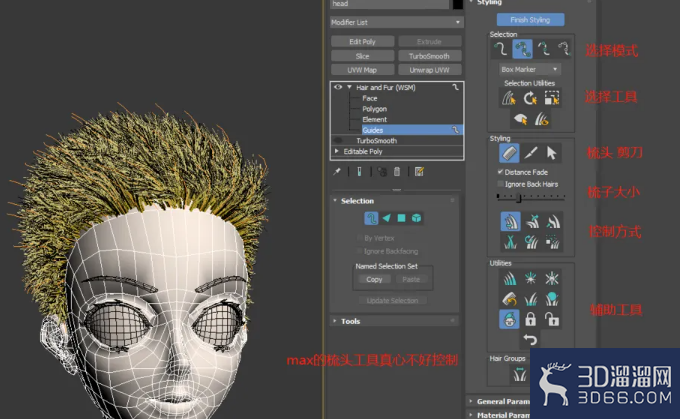The image size is (680, 419).
Task: Click the Hide Selected hair icon
Action: click(520, 119)
